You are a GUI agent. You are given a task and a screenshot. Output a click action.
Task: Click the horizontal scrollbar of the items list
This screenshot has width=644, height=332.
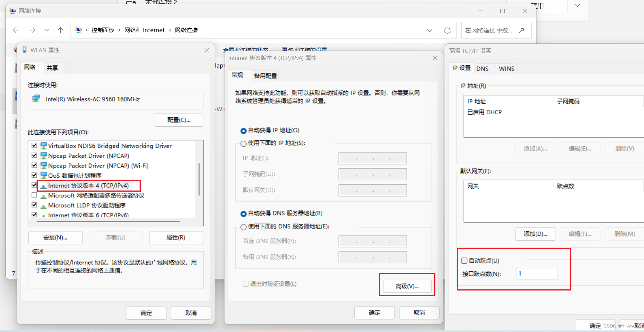tap(108, 221)
